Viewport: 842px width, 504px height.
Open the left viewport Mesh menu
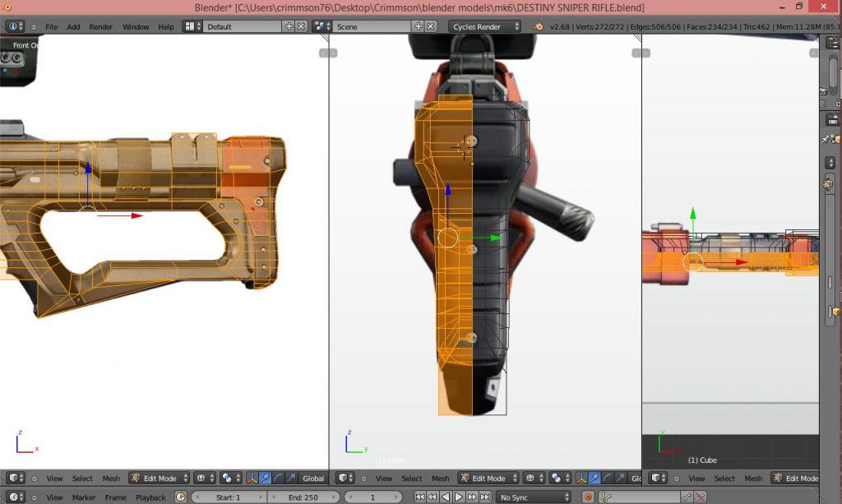(x=111, y=479)
